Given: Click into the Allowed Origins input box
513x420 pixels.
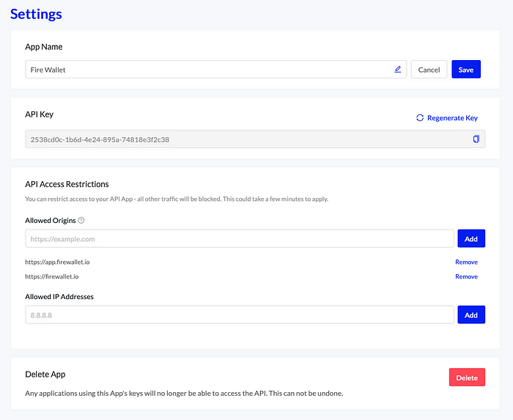Looking at the screenshot, I should 239,239.
